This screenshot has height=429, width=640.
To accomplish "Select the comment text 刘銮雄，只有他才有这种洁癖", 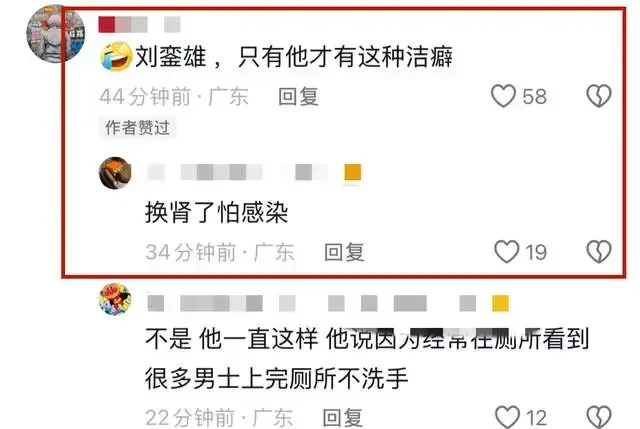I will click(x=294, y=56).
